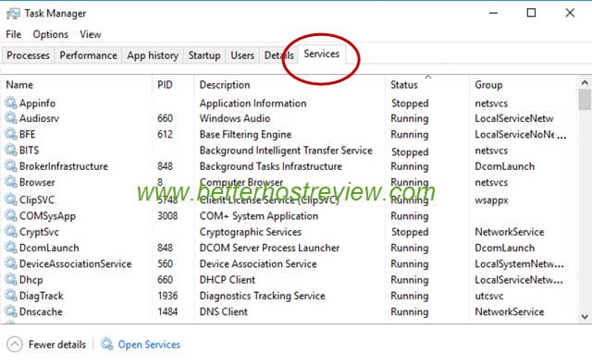
Task: Click the COMSysApp service gear icon
Action: 10,215
